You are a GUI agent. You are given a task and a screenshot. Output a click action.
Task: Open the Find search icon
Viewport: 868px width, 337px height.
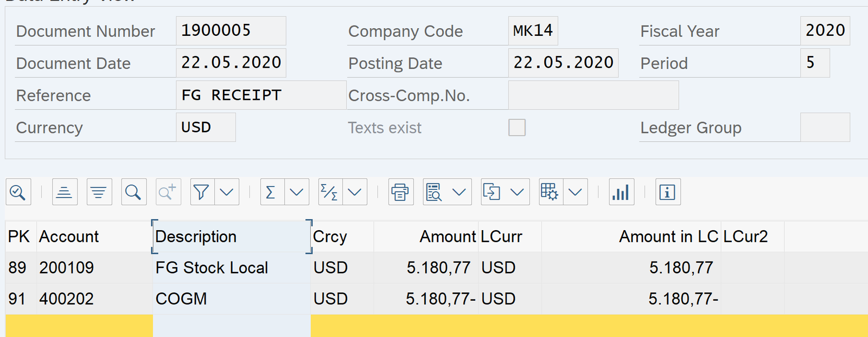133,192
